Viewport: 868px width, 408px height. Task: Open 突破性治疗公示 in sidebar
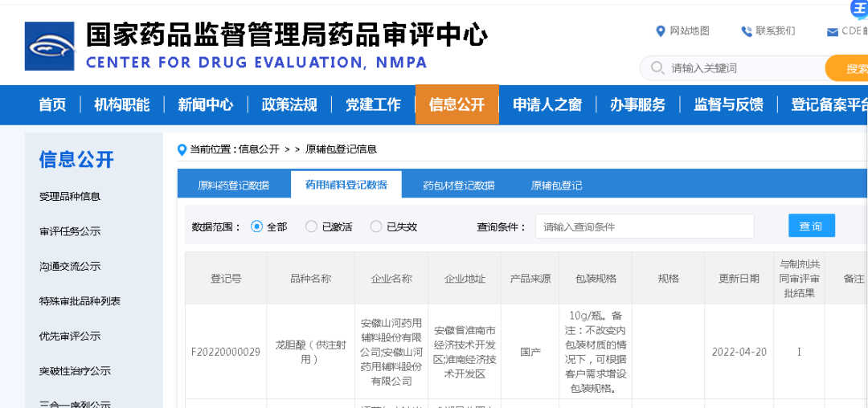(75, 371)
